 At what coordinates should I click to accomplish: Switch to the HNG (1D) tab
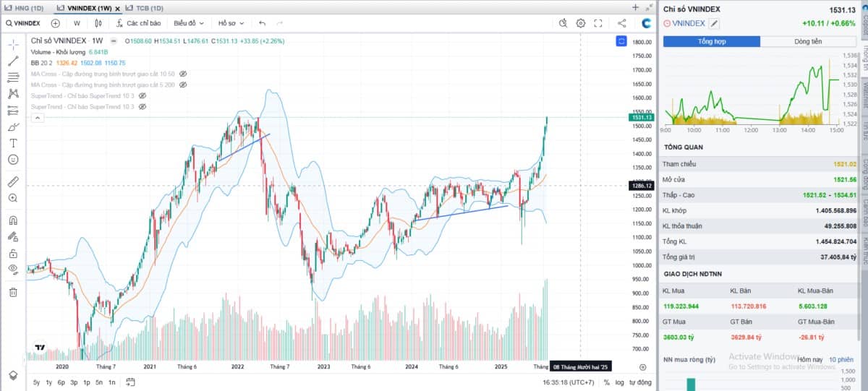coord(27,7)
